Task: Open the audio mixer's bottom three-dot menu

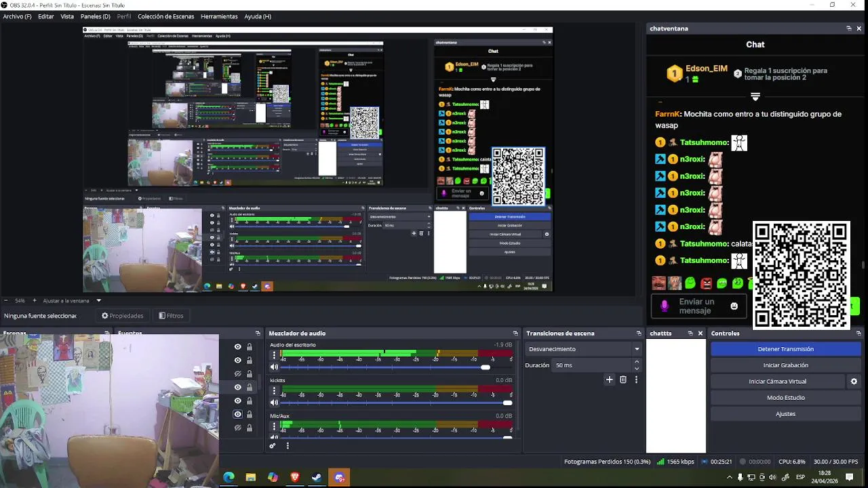Action: 288,445
